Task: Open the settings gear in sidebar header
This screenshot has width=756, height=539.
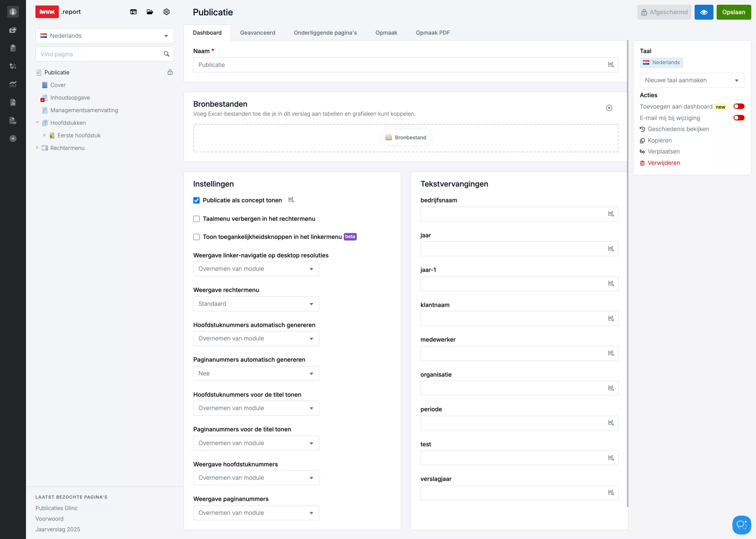Action: 167,12
